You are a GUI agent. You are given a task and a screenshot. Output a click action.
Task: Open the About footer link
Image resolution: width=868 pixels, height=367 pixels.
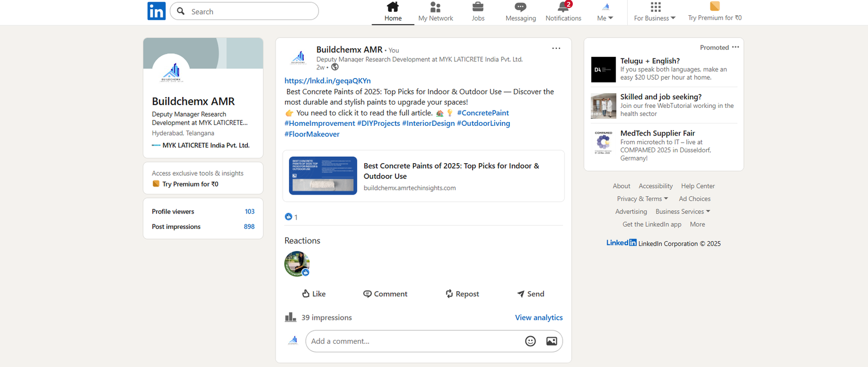(x=621, y=186)
